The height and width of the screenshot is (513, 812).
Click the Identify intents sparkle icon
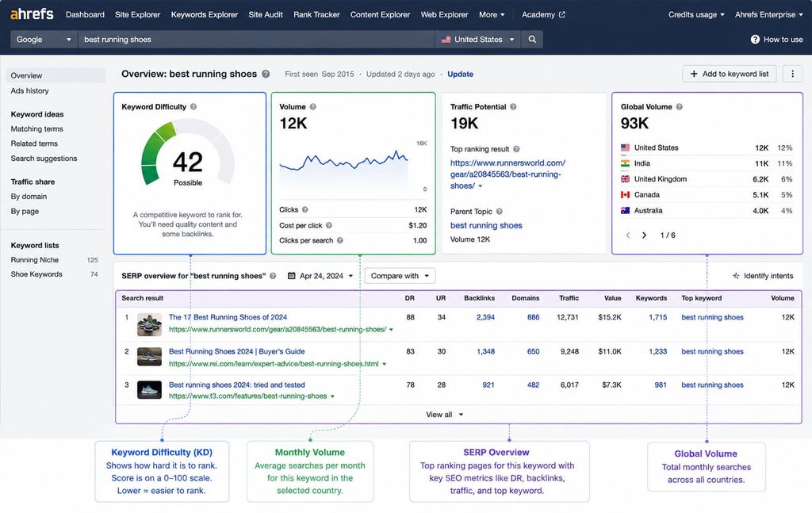(736, 276)
